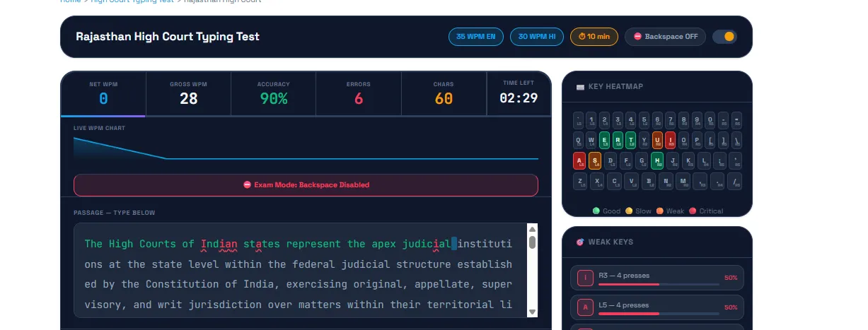Viewport: 868px width, 330px height.
Task: Click the red I key in heatmap
Action: point(670,141)
